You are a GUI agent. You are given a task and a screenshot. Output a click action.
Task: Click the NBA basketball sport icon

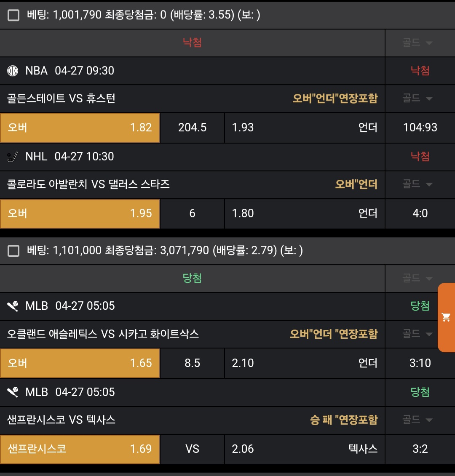pyautogui.click(x=13, y=71)
